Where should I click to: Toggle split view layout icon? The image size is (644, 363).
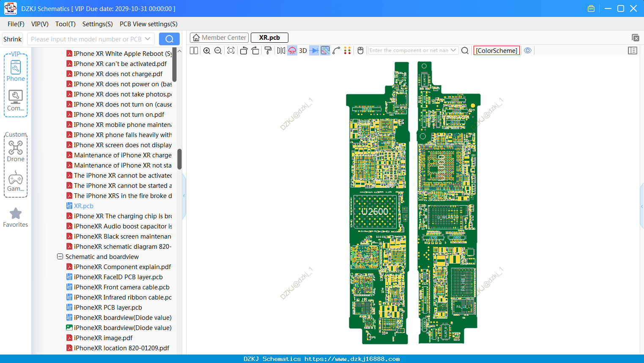(194, 51)
